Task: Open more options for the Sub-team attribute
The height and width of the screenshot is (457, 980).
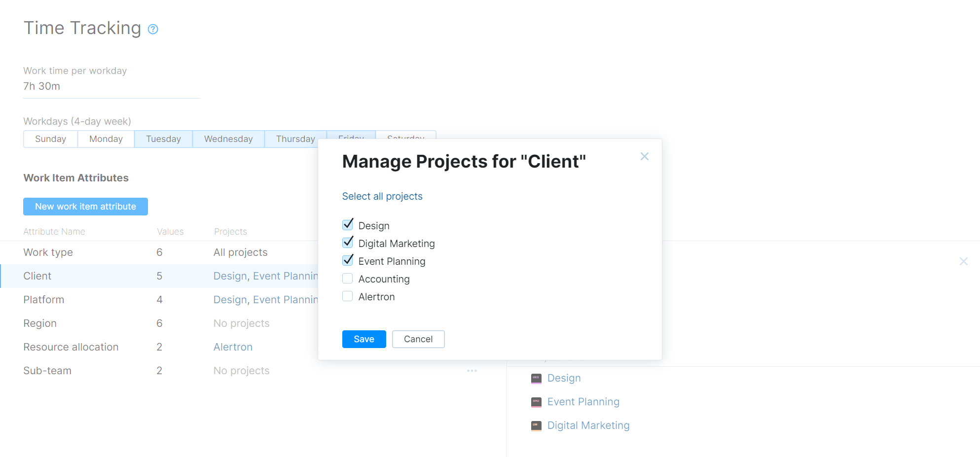Action: (472, 371)
